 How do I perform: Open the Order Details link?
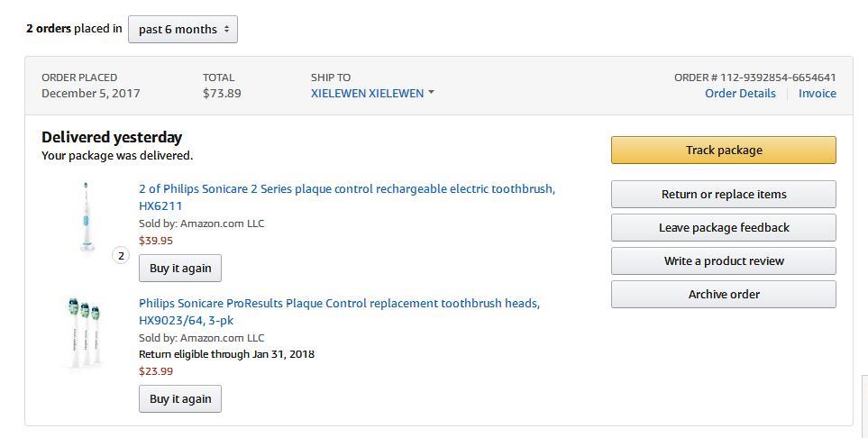click(x=740, y=93)
